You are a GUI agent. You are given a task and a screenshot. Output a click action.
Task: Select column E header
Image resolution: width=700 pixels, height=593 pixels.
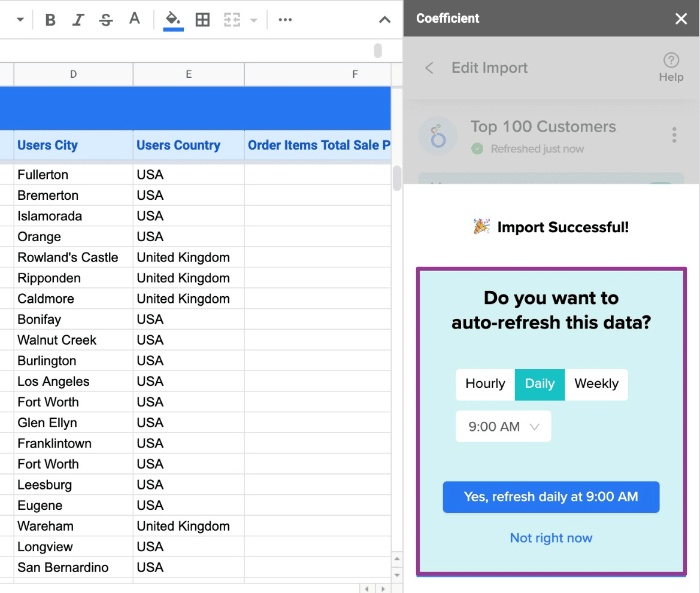coord(189,74)
